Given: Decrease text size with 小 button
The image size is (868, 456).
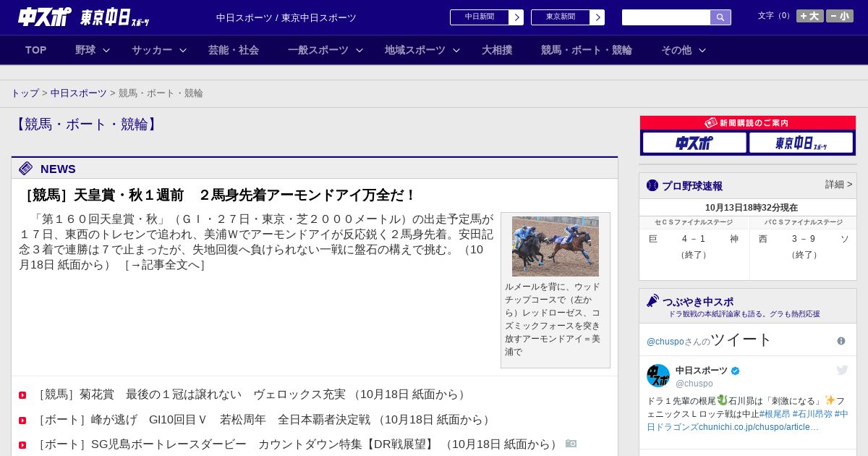Looking at the screenshot, I should click(x=840, y=16).
